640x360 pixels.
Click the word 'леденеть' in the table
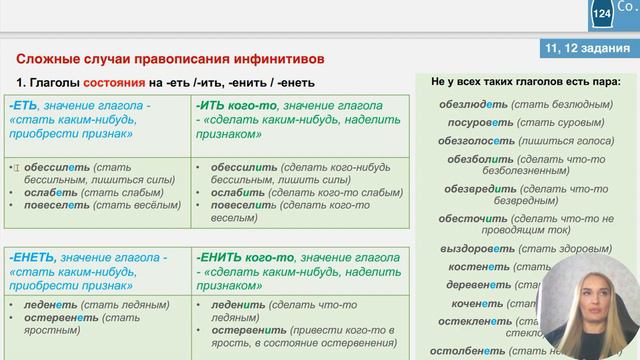[x=51, y=305]
